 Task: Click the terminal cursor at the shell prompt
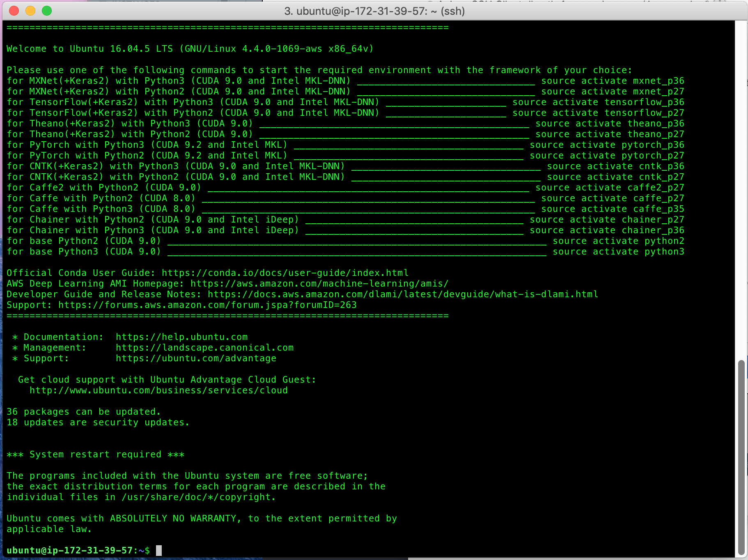[x=159, y=551]
